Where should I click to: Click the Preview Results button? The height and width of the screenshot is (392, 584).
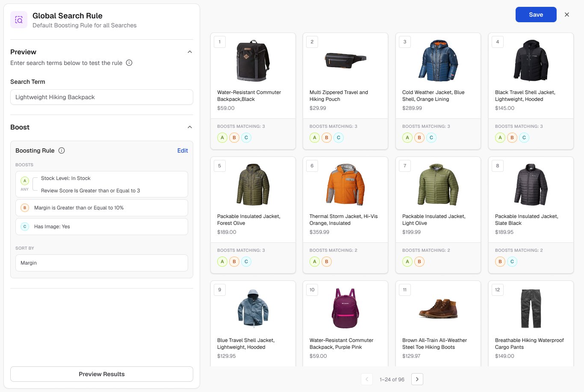(x=102, y=374)
